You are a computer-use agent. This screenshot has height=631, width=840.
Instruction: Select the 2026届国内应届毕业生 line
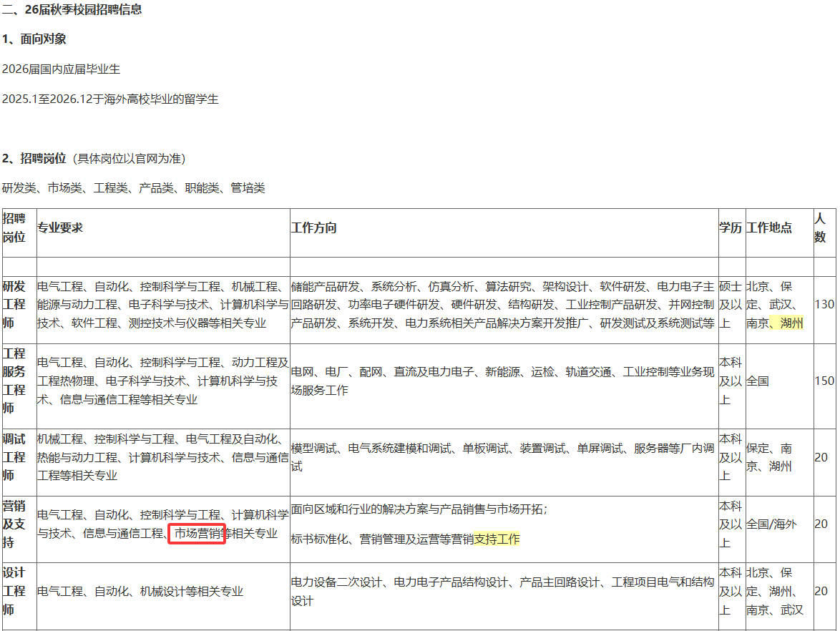62,69
